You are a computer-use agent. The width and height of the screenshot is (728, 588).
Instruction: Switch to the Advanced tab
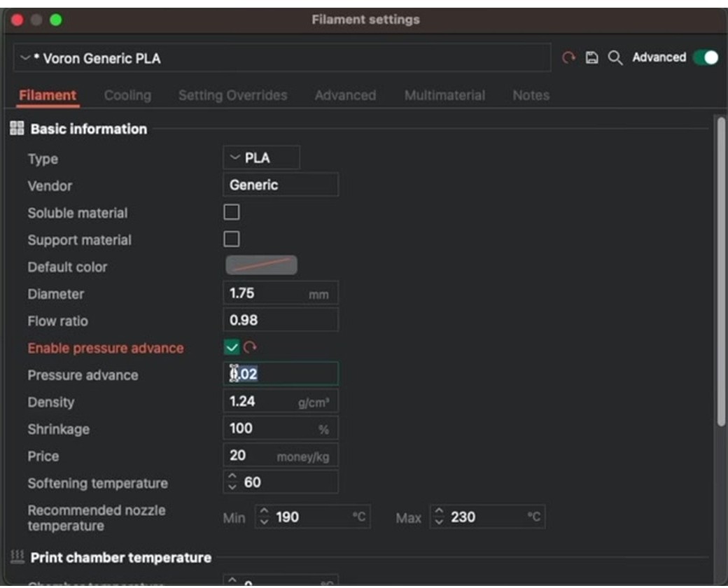coord(345,95)
